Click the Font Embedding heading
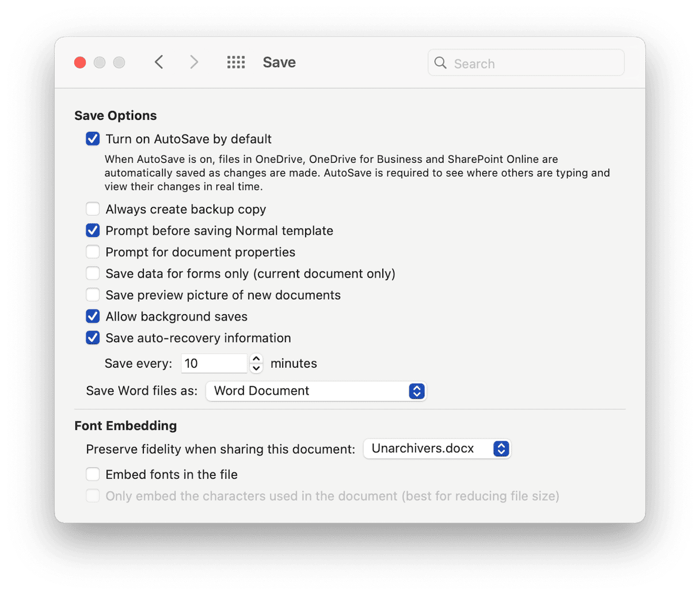 [x=125, y=426]
